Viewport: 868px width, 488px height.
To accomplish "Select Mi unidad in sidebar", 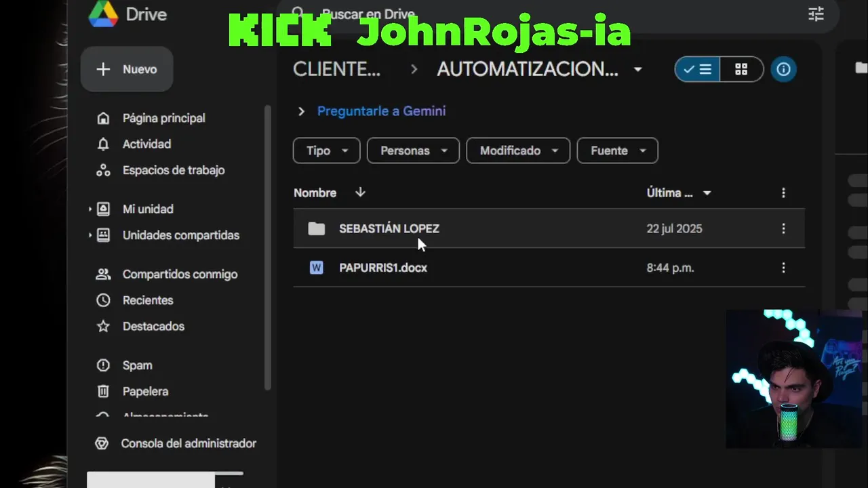I will pyautogui.click(x=148, y=209).
